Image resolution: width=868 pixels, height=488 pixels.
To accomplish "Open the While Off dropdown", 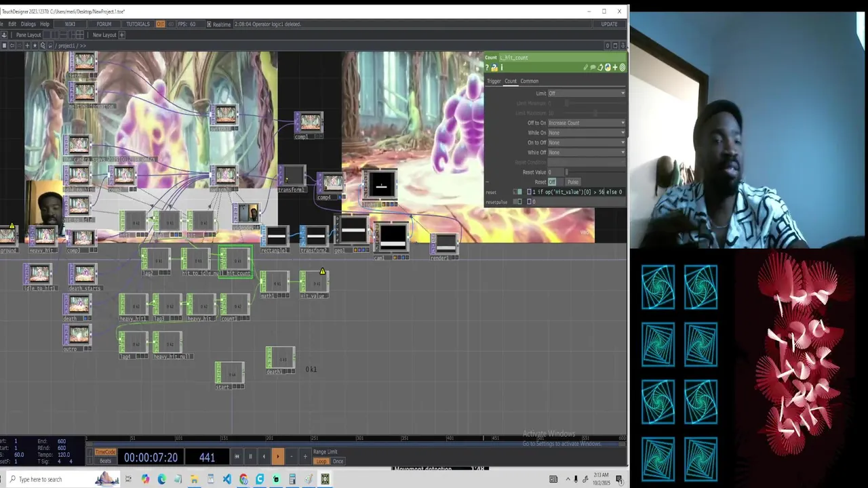I will pos(587,152).
